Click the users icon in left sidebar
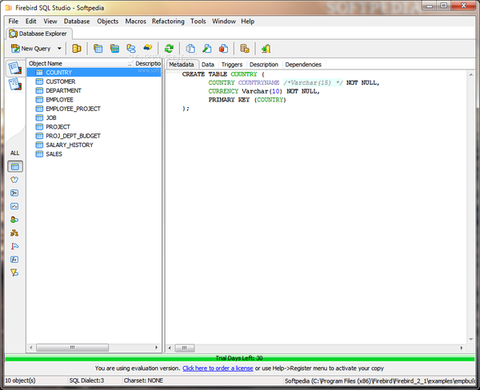 [x=14, y=220]
